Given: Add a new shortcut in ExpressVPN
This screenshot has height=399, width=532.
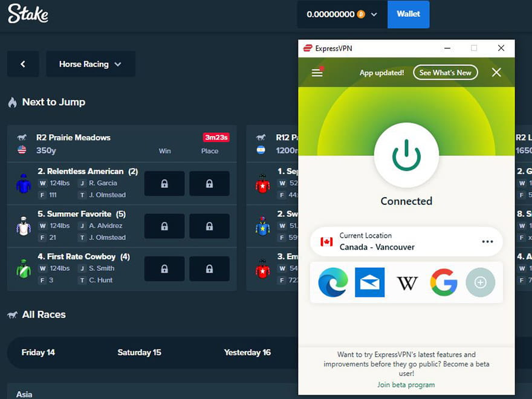Looking at the screenshot, I should [x=480, y=282].
